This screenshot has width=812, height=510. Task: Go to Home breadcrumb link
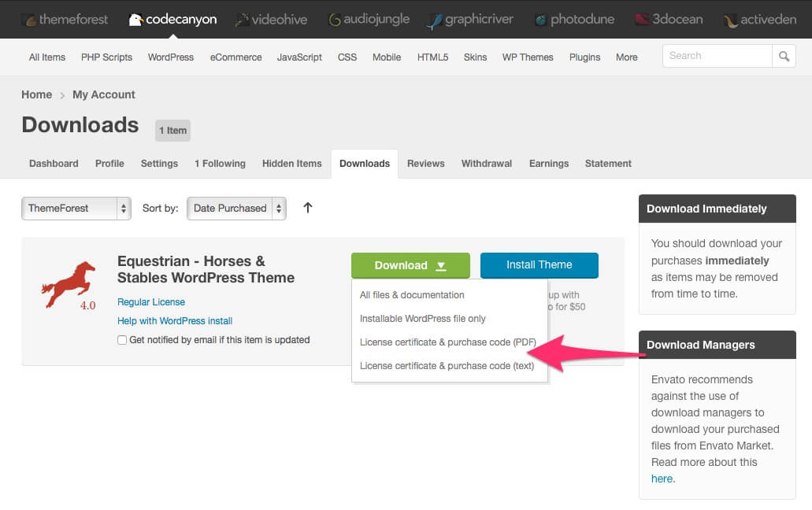pos(37,94)
